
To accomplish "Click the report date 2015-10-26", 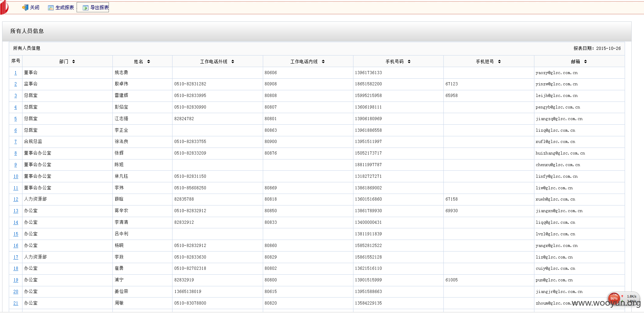I will click(609, 48).
